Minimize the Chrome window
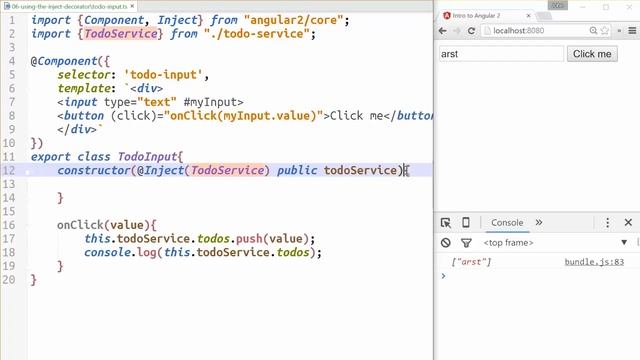The width and height of the screenshot is (640, 360). [583, 7]
